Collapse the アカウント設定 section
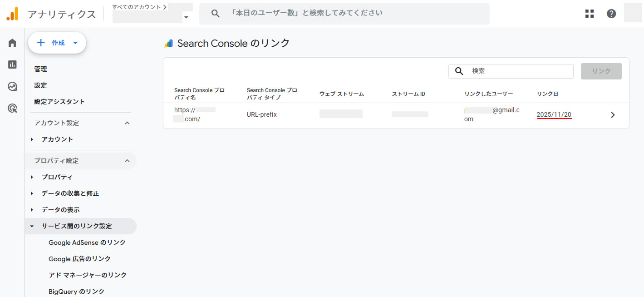This screenshot has height=297, width=644. 128,123
